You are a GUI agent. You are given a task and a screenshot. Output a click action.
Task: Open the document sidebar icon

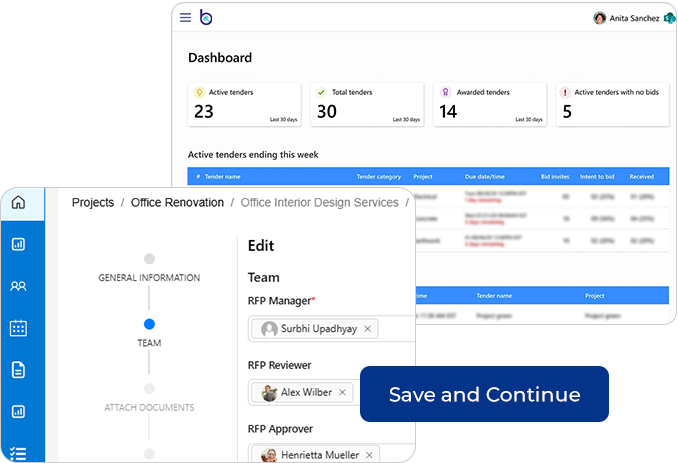tap(18, 370)
